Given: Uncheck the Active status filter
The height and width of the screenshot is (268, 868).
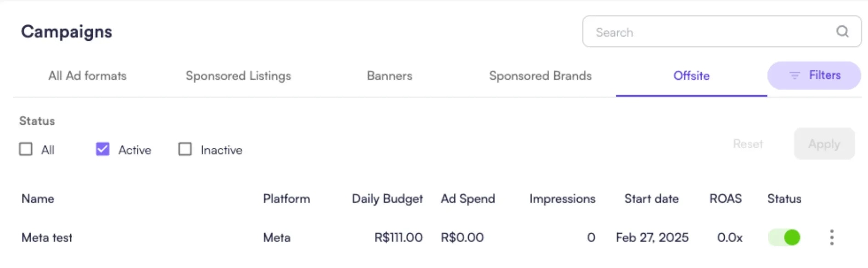Looking at the screenshot, I should pos(102,149).
